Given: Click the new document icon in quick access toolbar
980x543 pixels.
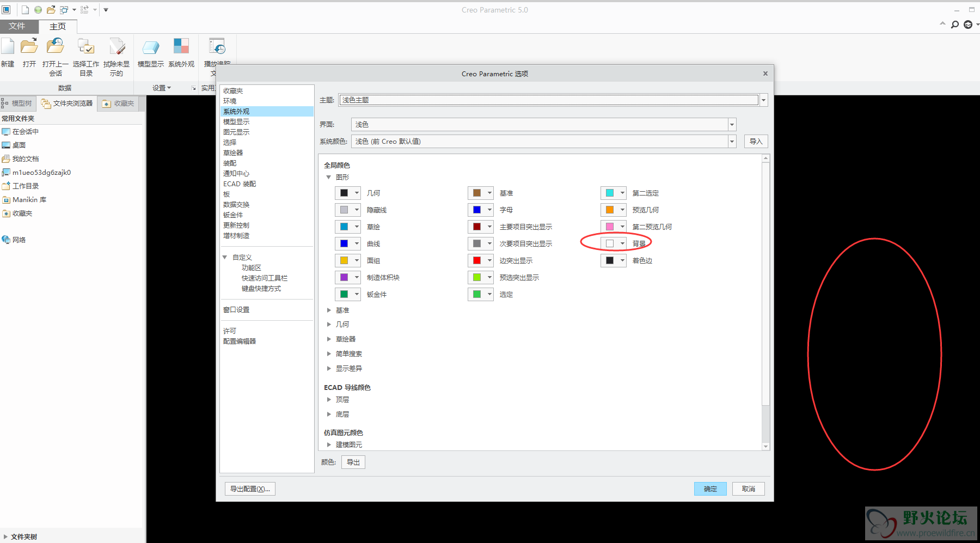Looking at the screenshot, I should pyautogui.click(x=26, y=10).
